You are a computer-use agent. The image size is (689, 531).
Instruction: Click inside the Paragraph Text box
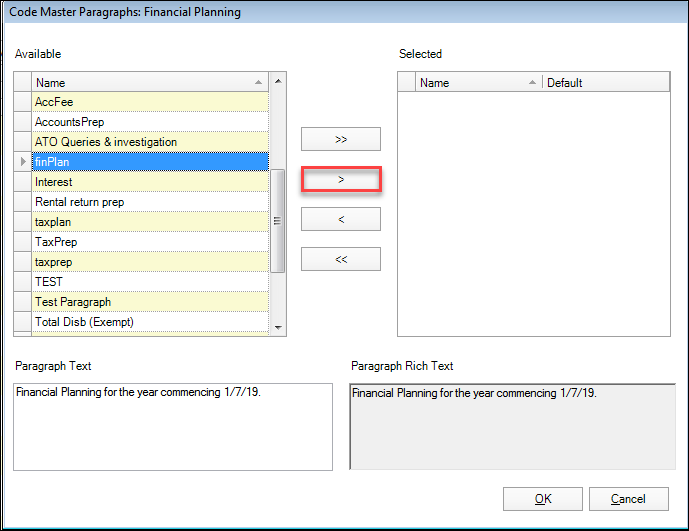pos(173,426)
